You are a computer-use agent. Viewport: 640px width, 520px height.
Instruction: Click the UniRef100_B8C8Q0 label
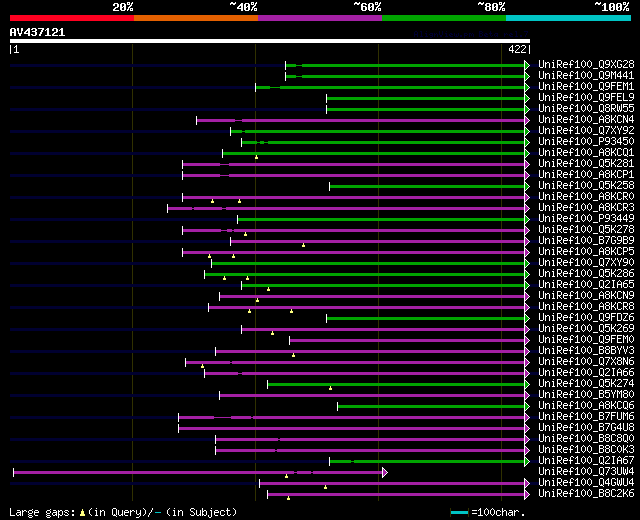[586, 439]
